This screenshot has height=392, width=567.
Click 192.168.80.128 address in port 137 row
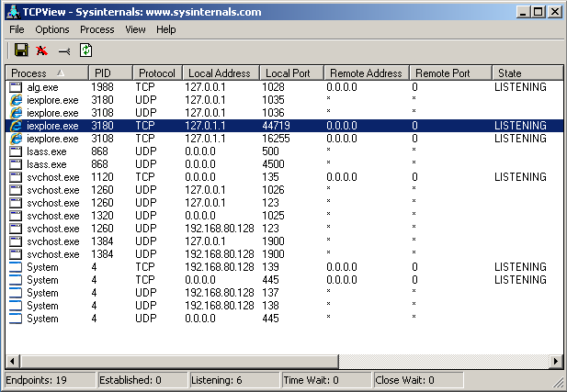(x=220, y=293)
